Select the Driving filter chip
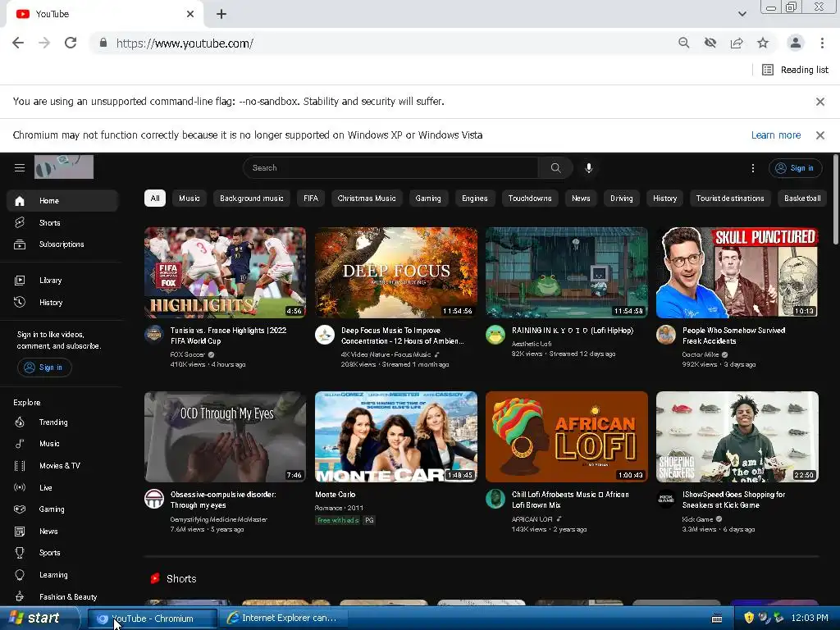This screenshot has height=630, width=840. coord(622,199)
